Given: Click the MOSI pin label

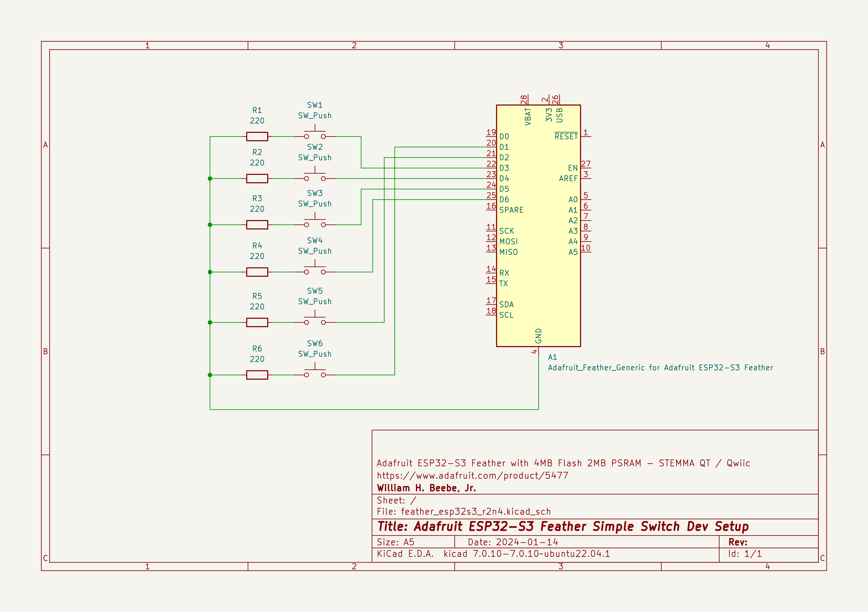Looking at the screenshot, I should point(509,241).
